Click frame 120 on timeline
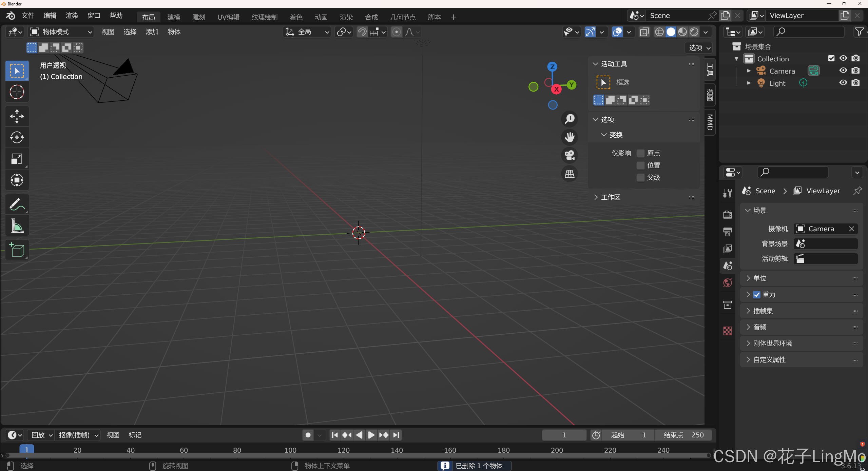Viewport: 868px width, 471px height. (x=344, y=450)
